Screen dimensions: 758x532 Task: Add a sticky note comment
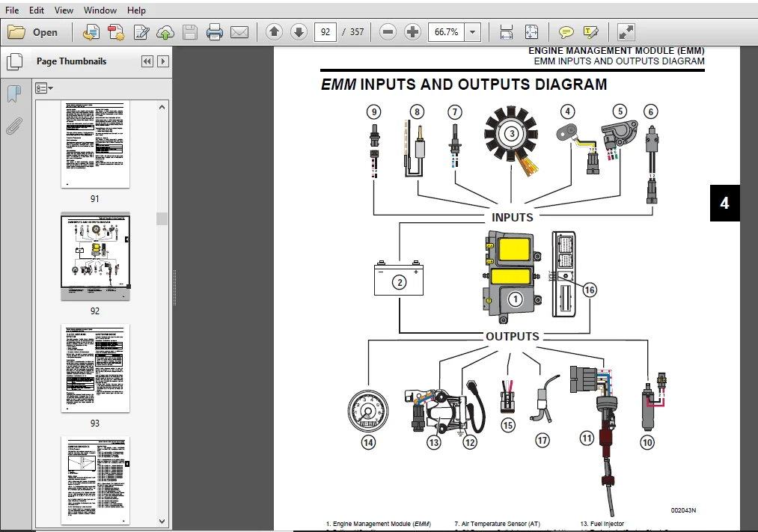pyautogui.click(x=566, y=32)
